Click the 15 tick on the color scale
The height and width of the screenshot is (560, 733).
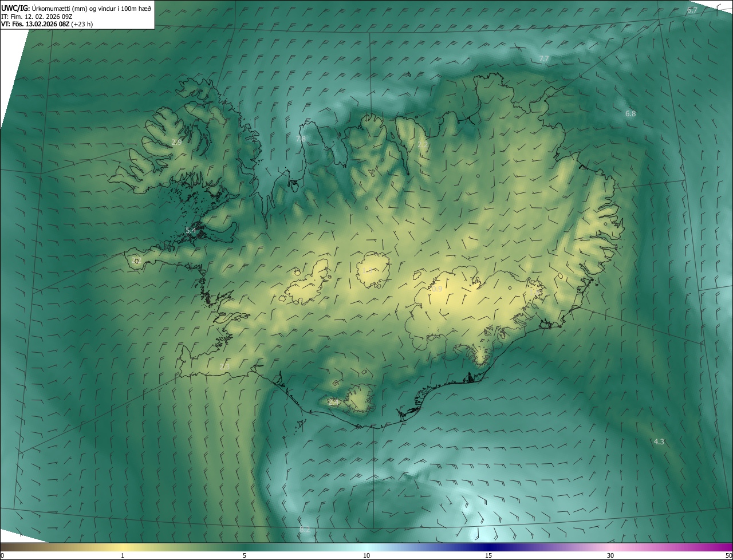488,555
